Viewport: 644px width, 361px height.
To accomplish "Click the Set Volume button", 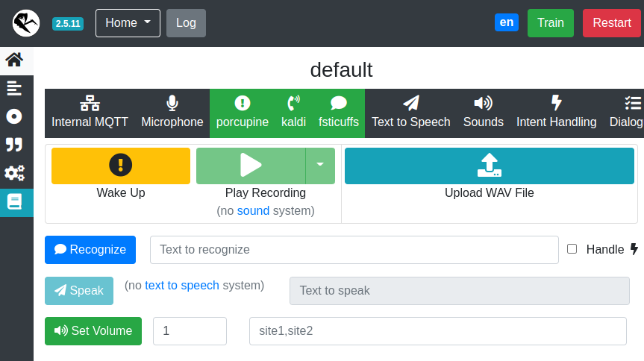I will point(93,331).
